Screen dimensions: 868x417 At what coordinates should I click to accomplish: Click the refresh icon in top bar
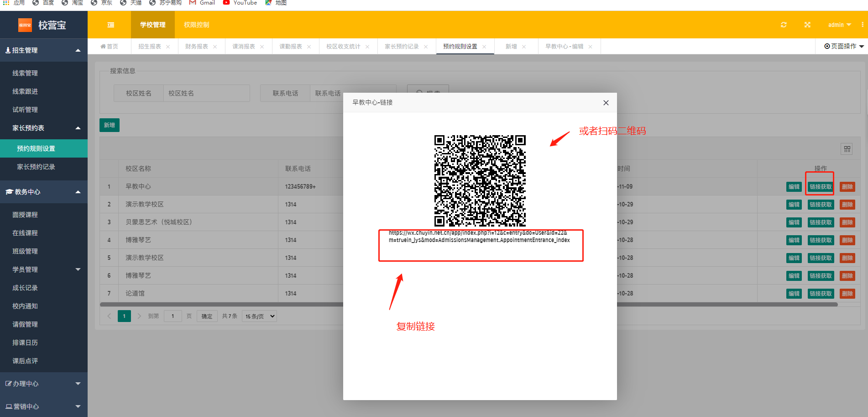click(784, 25)
